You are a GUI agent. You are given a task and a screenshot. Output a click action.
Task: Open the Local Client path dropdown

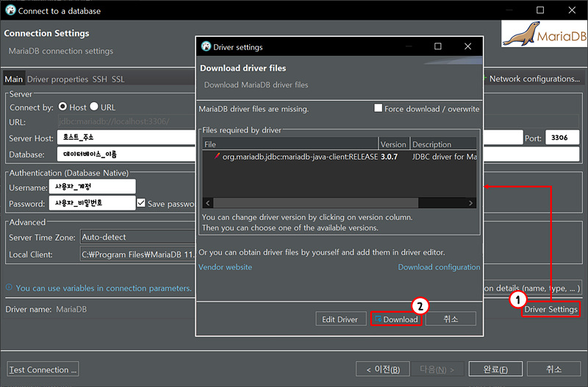[x=137, y=255]
